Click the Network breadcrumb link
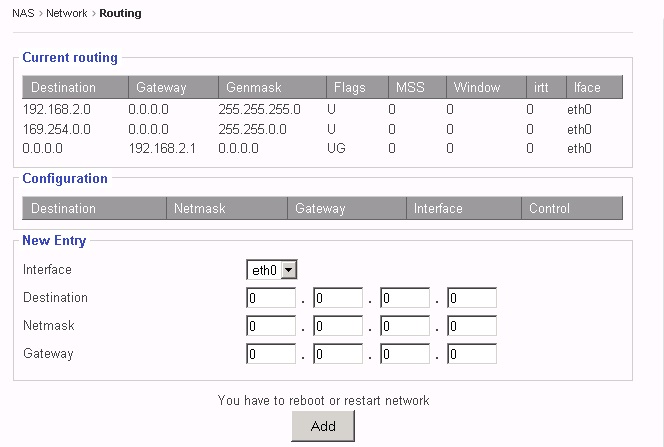The height and width of the screenshot is (447, 664). 66,14
